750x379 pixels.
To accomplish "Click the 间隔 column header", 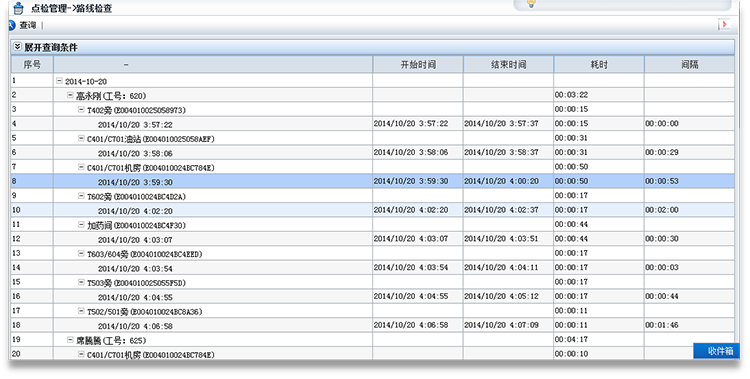I will 690,65.
